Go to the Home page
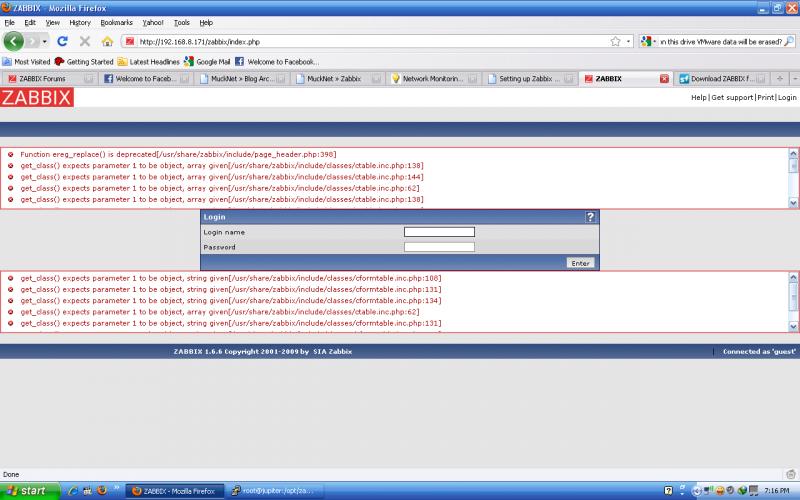 click(x=107, y=41)
